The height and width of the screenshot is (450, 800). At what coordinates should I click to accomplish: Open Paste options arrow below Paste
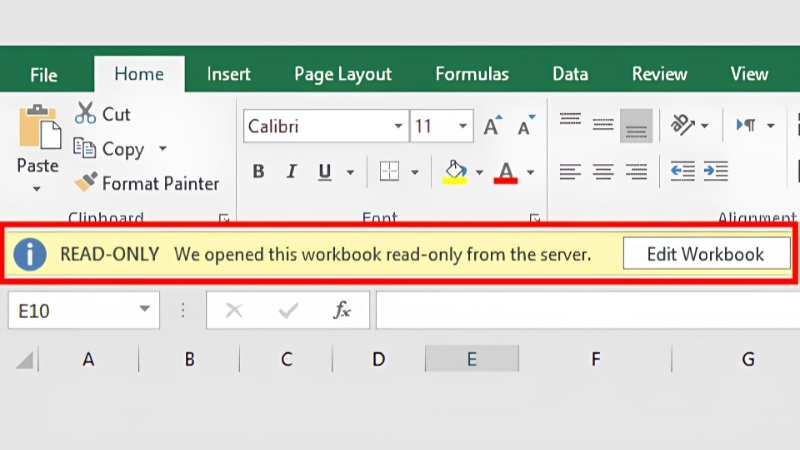pyautogui.click(x=36, y=189)
